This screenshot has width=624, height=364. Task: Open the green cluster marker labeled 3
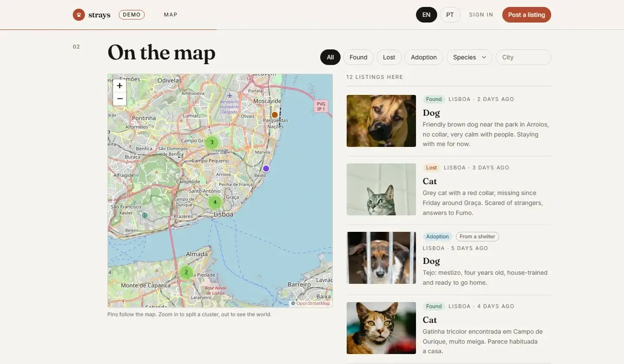212,142
